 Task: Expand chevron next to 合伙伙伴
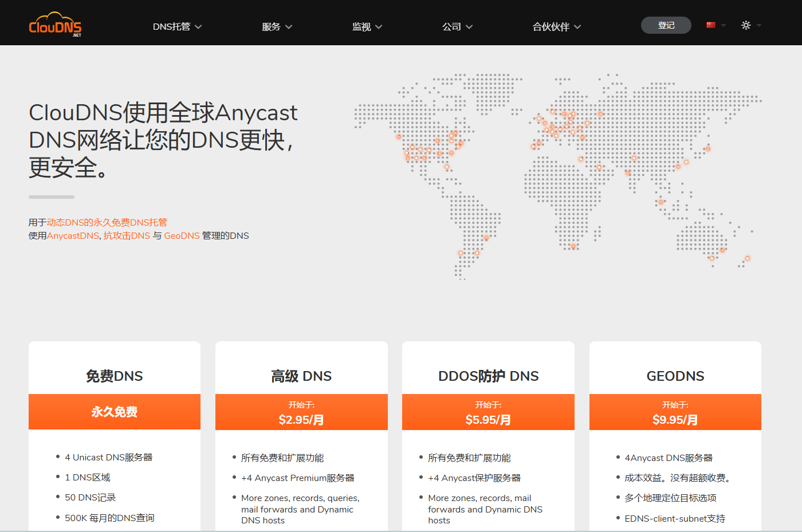(577, 27)
